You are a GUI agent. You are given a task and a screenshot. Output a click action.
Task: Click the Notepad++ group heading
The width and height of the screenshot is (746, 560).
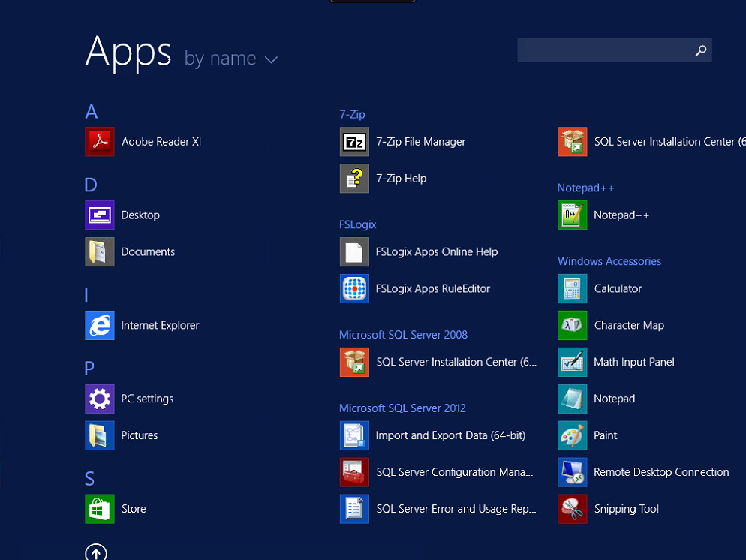(x=585, y=188)
